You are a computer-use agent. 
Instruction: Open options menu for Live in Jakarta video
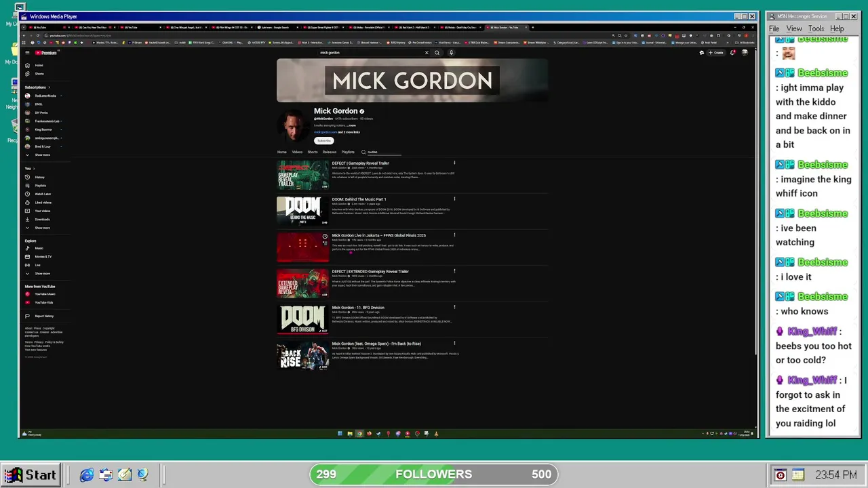click(x=454, y=235)
